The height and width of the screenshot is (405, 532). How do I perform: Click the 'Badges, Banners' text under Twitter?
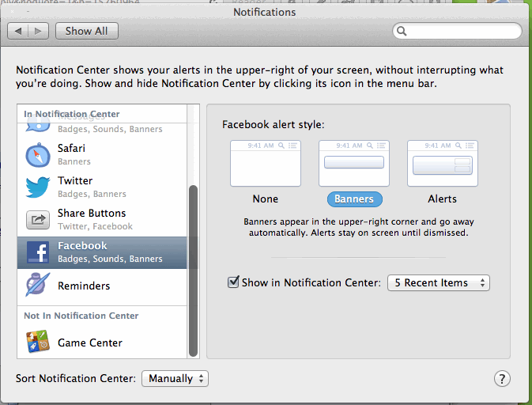(92, 194)
